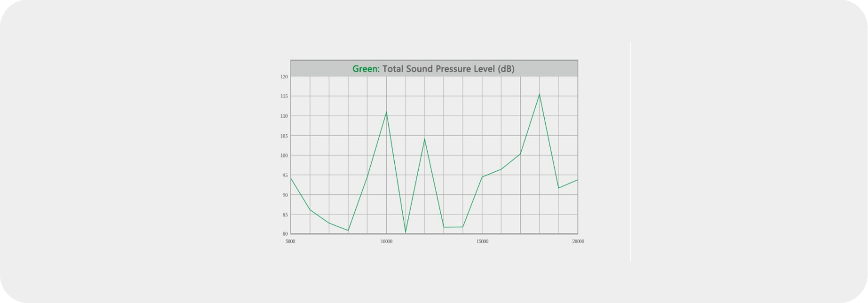Click the 105 value on the vertical axis
Screen dimensions: 868x303
pyautogui.click(x=284, y=136)
